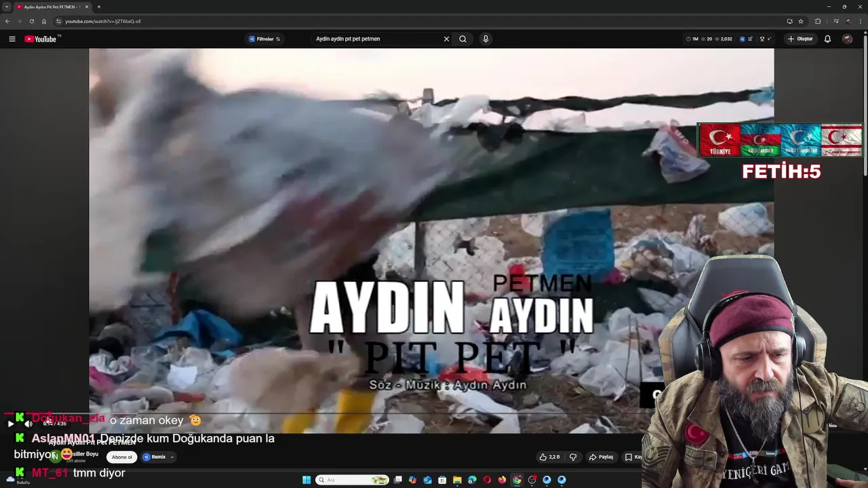The height and width of the screenshot is (488, 868).
Task: Click the youtube.com address bar URL
Action: (103, 21)
